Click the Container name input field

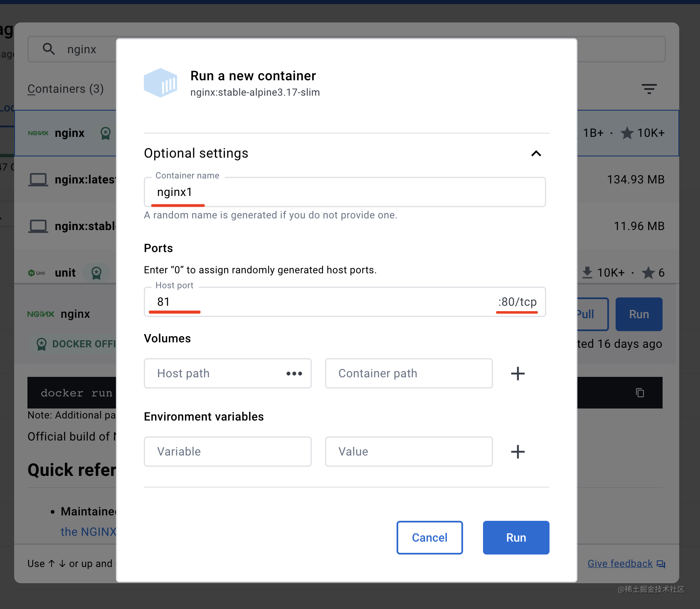[344, 192]
